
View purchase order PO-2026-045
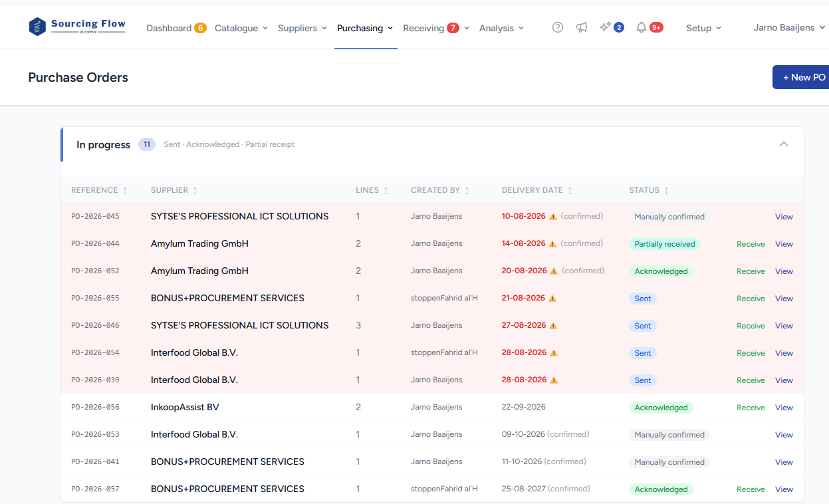pos(784,217)
